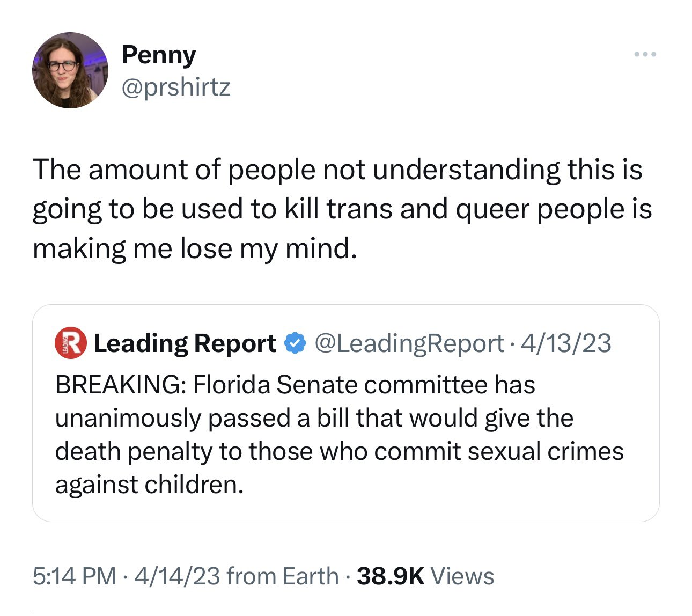Click the Leading Report account name

[185, 343]
